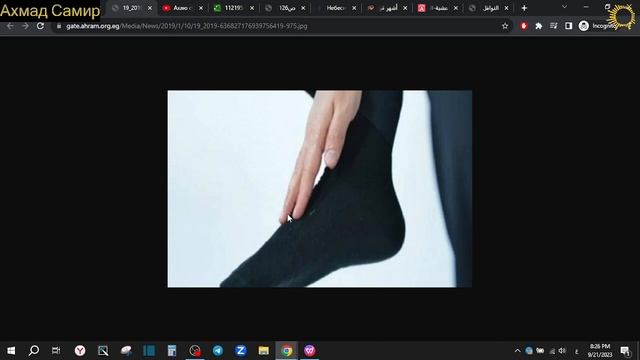Open Zalo (Z) from the taskbar
This screenshot has width=640, height=360.
click(x=241, y=351)
